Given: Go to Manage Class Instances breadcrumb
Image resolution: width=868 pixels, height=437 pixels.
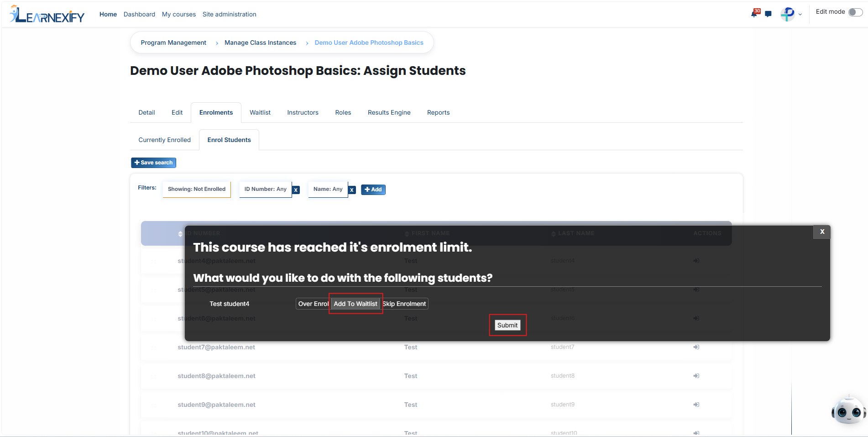Looking at the screenshot, I should 260,42.
